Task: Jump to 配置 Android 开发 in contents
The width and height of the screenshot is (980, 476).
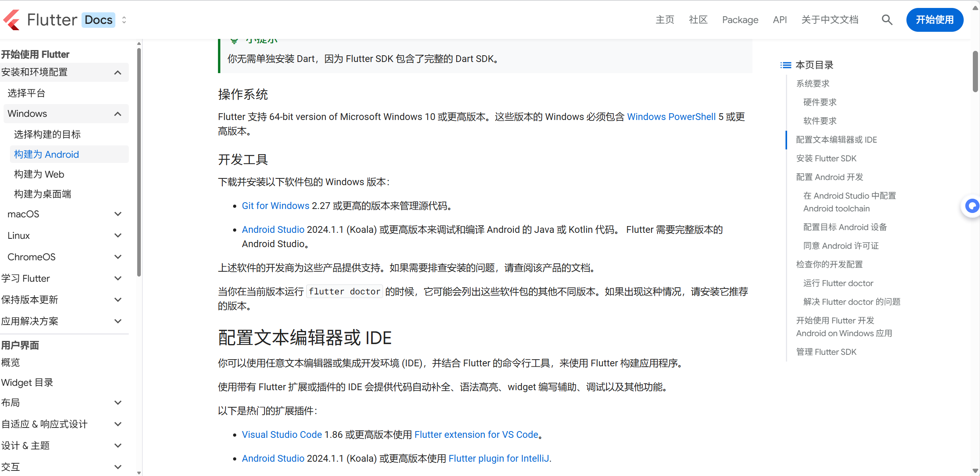Action: coord(830,177)
